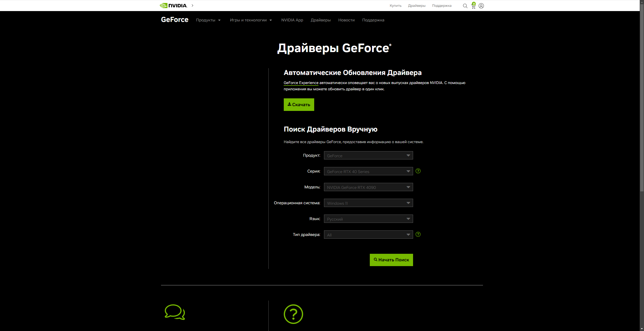
Task: Click the page vertical scrollbar thumb
Action: pos(642,98)
